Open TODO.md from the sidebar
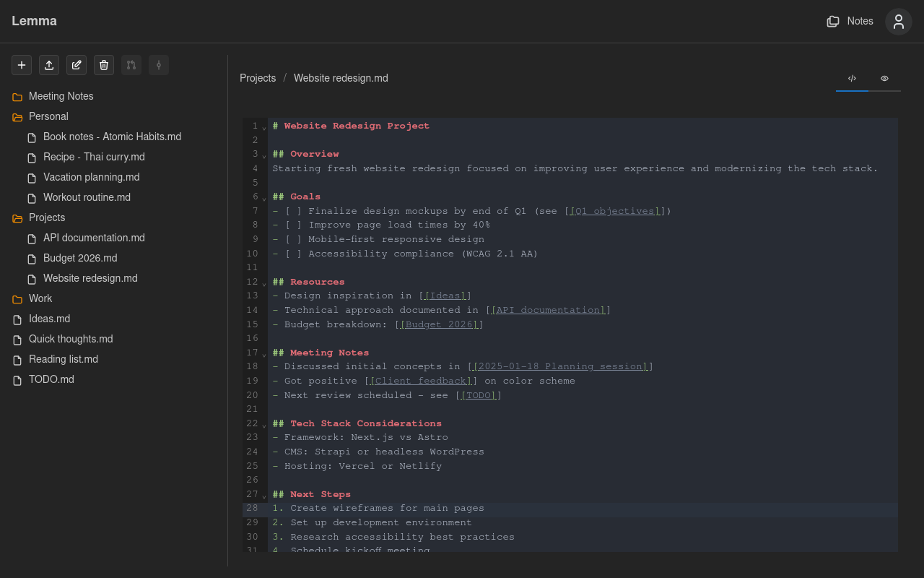 (x=51, y=379)
